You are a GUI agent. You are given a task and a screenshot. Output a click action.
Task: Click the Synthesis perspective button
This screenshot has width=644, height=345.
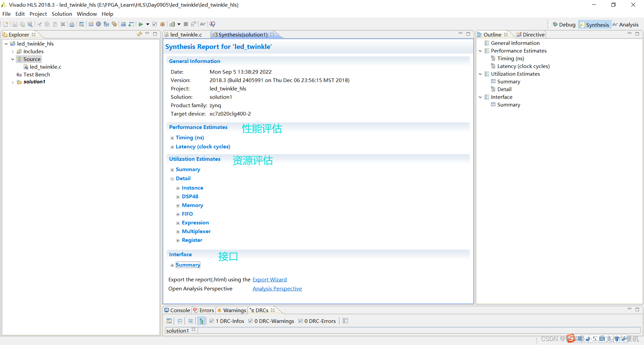594,24
